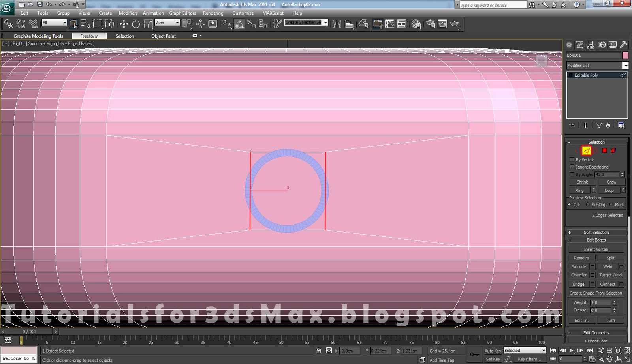Select the Select and Link tool
This screenshot has height=364, width=632.
pyautogui.click(x=8, y=24)
